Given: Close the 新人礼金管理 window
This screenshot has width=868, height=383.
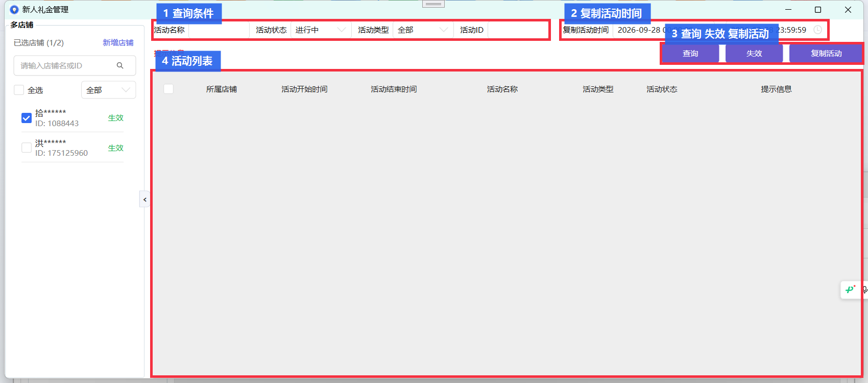Looking at the screenshot, I should 848,10.
